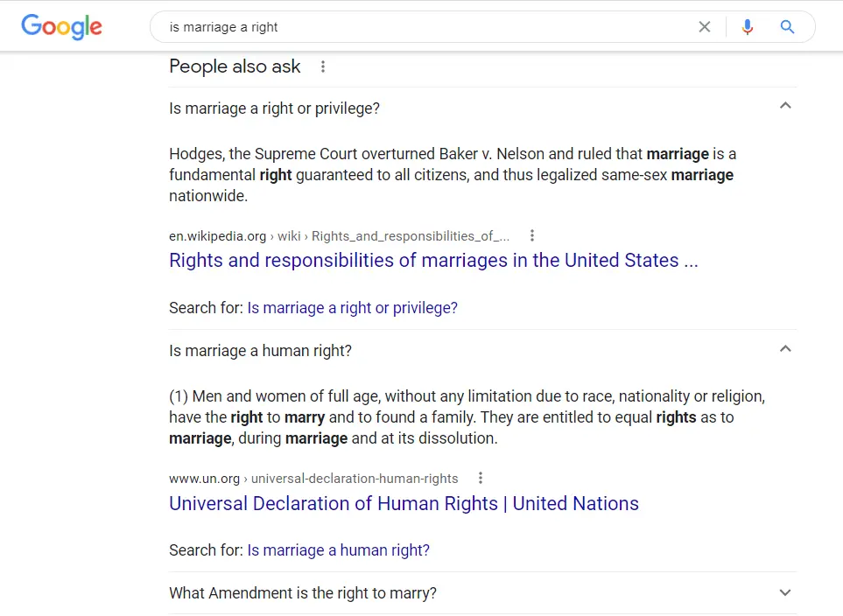Viewport: 843px width, 616px height.
Task: Search for "Is marriage a human right?"
Action: (338, 550)
